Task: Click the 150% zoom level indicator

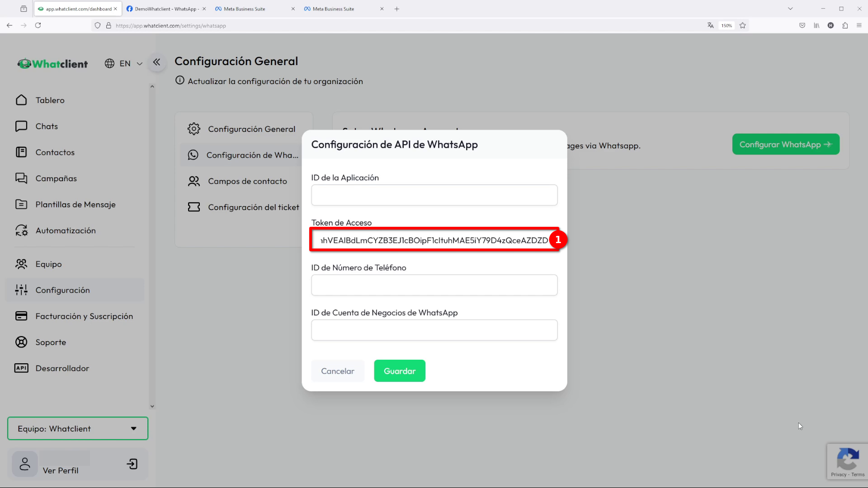Action: pyautogui.click(x=726, y=26)
